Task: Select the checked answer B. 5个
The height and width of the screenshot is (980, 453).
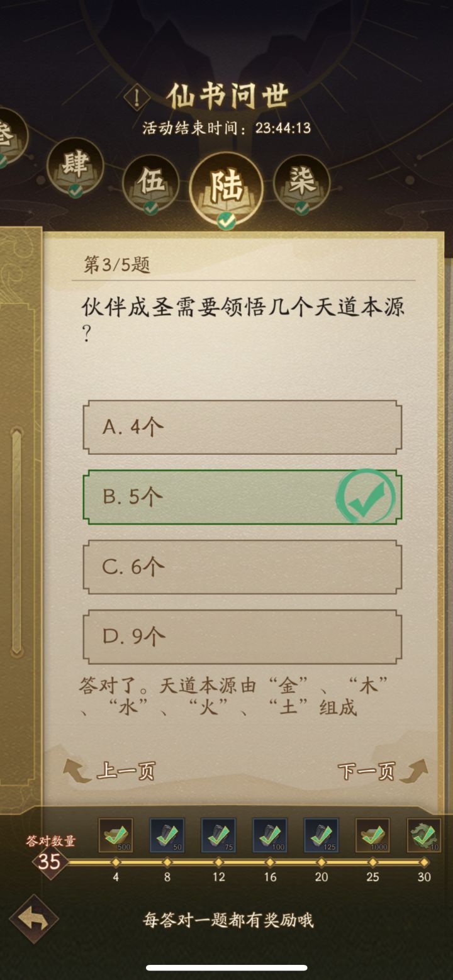Action: pos(242,496)
